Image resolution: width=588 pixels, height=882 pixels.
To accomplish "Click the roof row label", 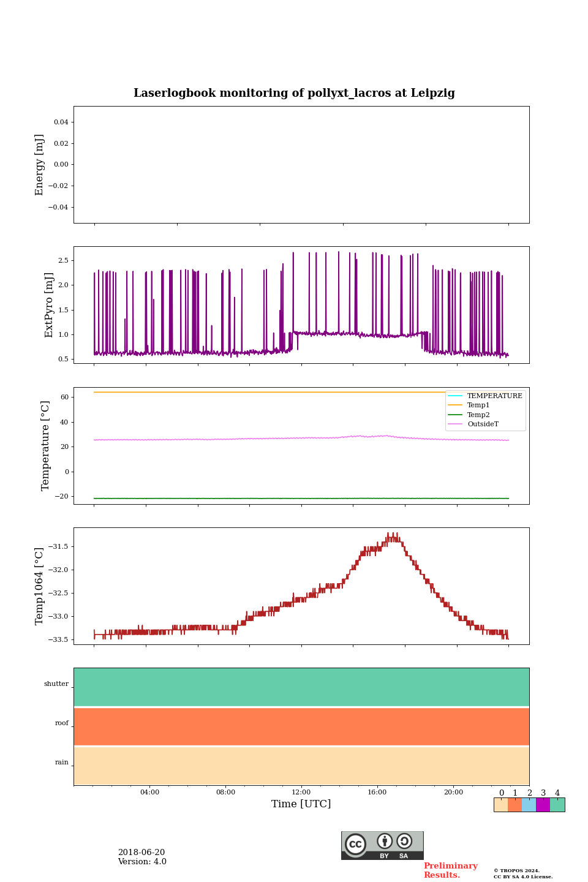I will tap(62, 723).
